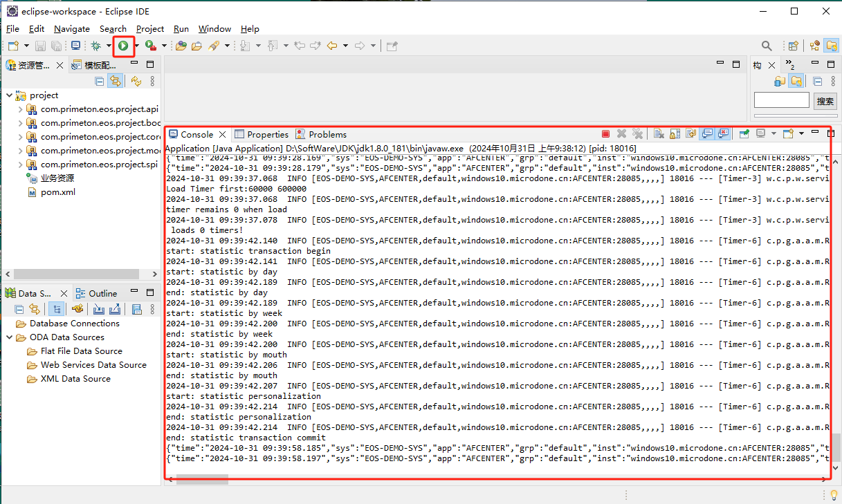Collapse the ODA Data Sources node

pyautogui.click(x=10, y=337)
